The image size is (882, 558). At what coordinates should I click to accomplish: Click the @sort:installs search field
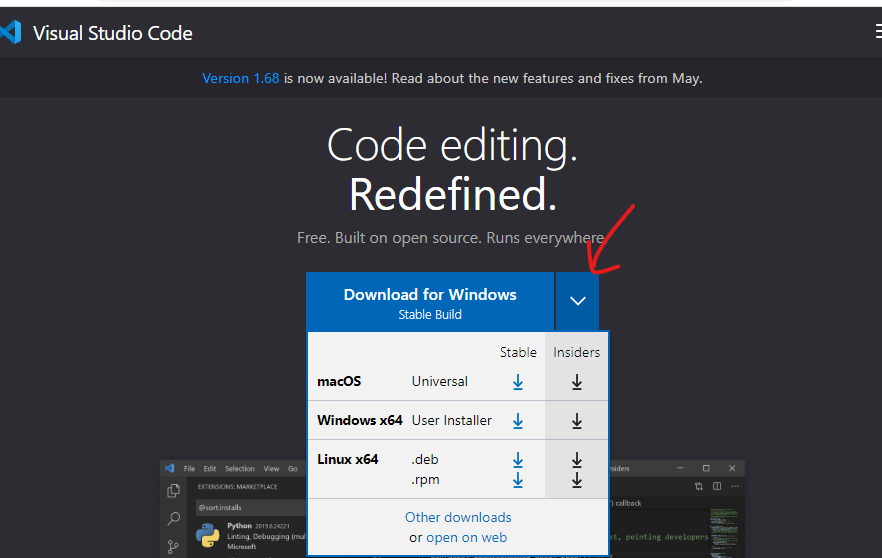[x=251, y=507]
